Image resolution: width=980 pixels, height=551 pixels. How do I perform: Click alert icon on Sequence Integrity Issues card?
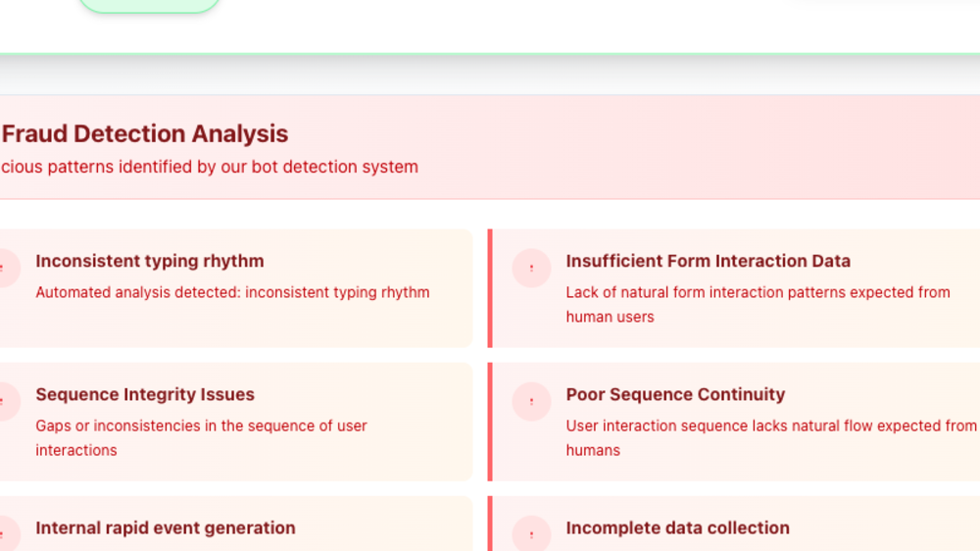5,401
